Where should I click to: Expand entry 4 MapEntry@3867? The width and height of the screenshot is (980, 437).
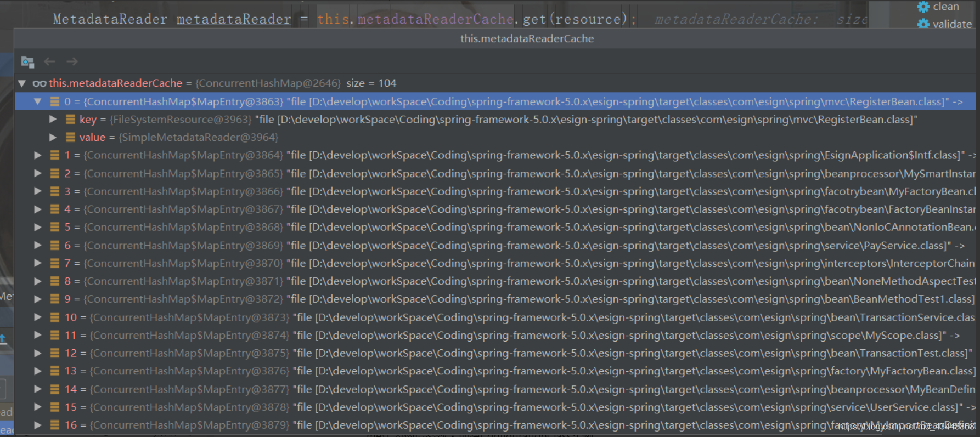click(37, 209)
